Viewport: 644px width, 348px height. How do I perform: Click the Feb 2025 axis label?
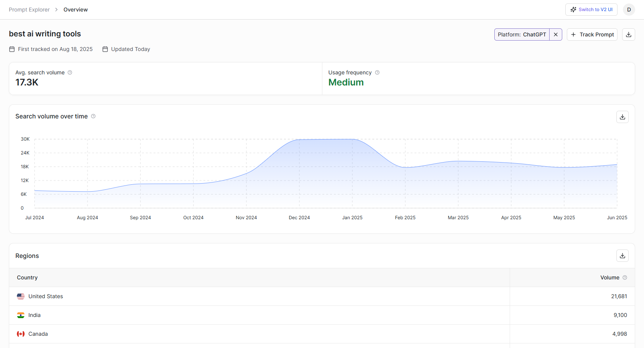tap(405, 218)
